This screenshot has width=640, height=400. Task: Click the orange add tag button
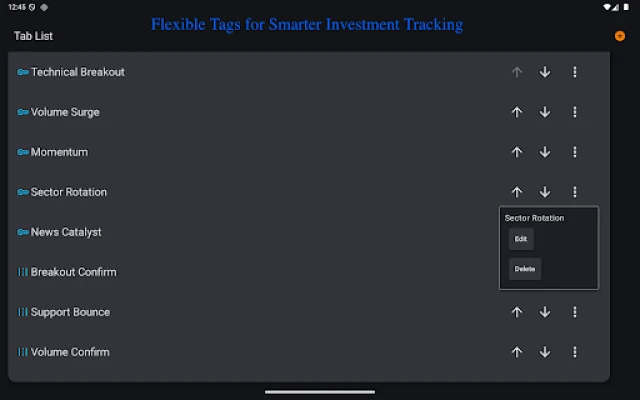point(620,36)
